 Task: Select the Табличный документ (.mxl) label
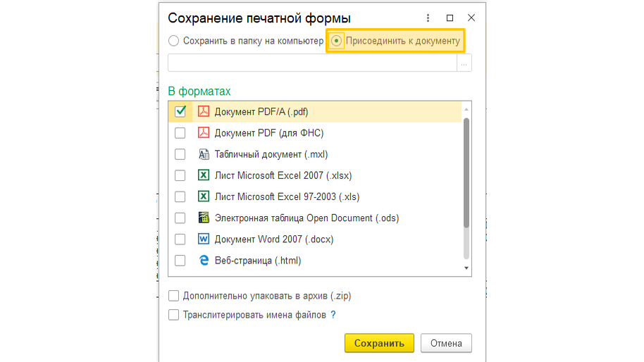[271, 154]
